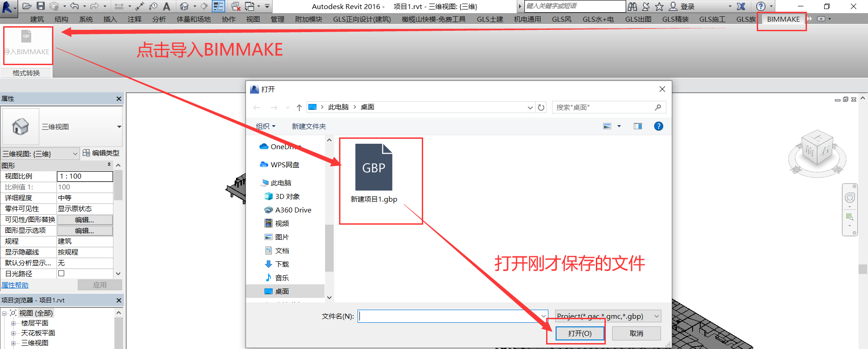Switch to the BIMMAKE ribbon tab

(783, 19)
